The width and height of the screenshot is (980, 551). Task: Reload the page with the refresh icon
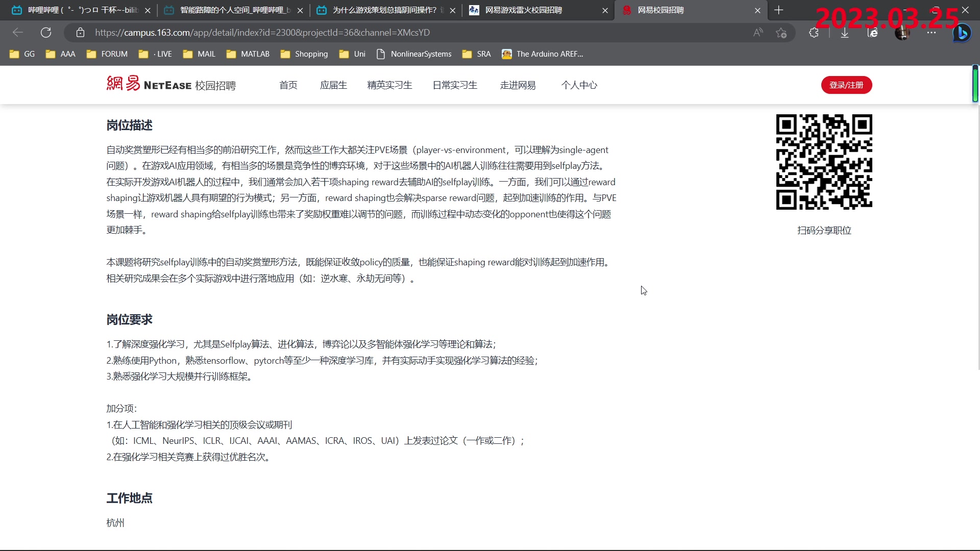click(x=46, y=33)
